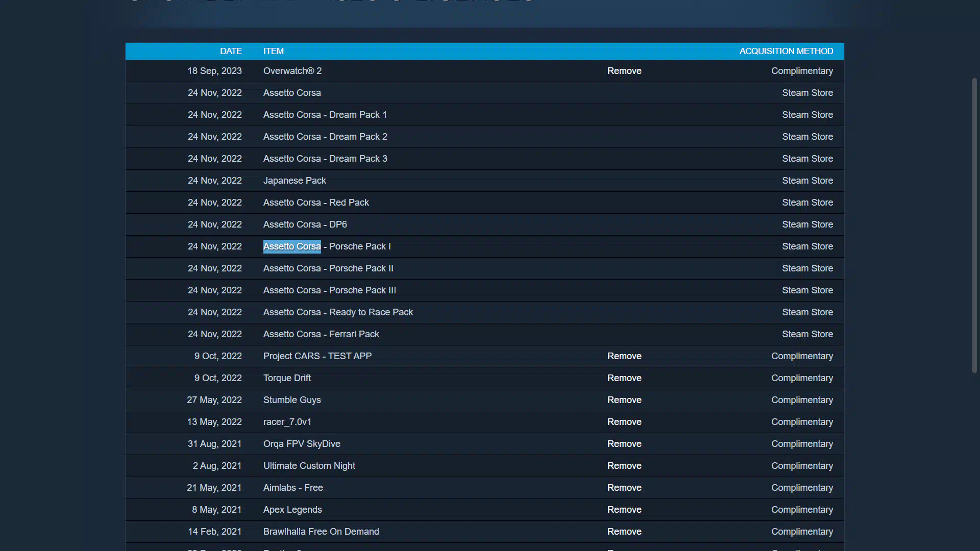The height and width of the screenshot is (551, 980).
Task: Click the 8 May, 2021 date
Action: coord(217,510)
